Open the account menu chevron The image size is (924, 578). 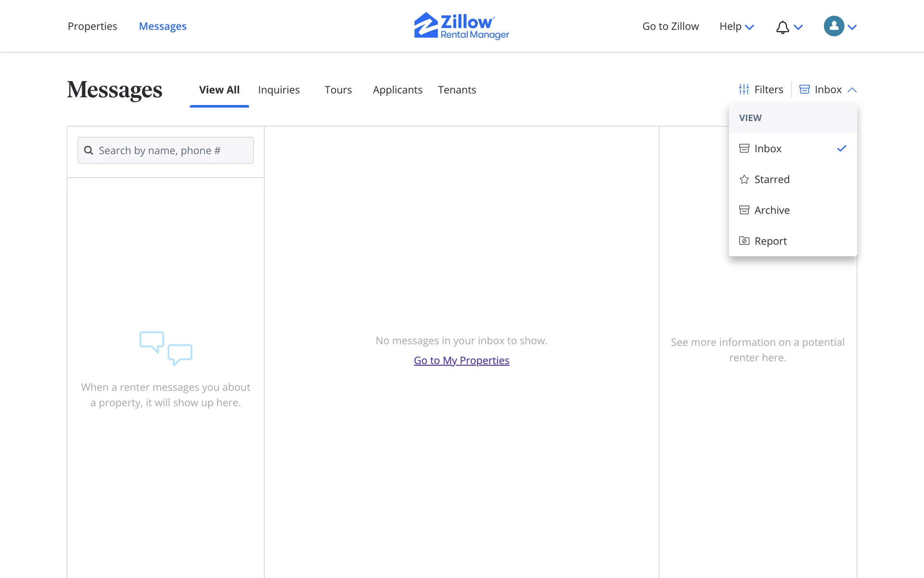[852, 27]
